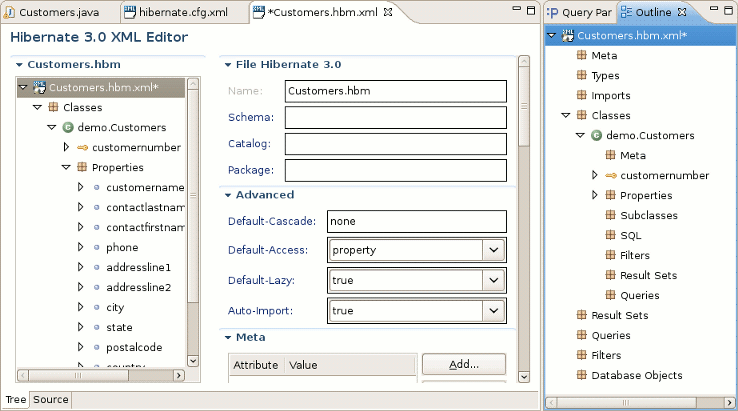Open the Default-Access dropdown
Screen dimensions: 738x411
click(492, 250)
